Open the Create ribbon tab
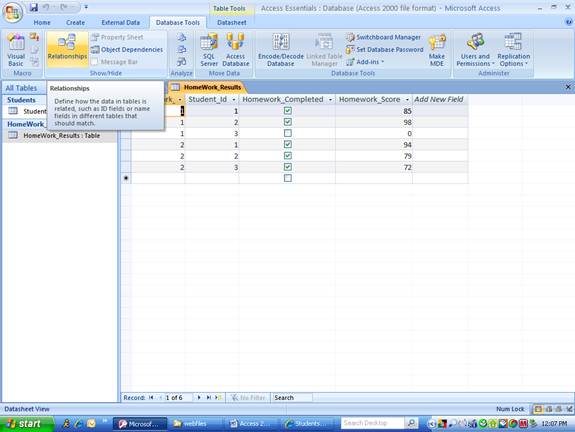 tap(75, 22)
